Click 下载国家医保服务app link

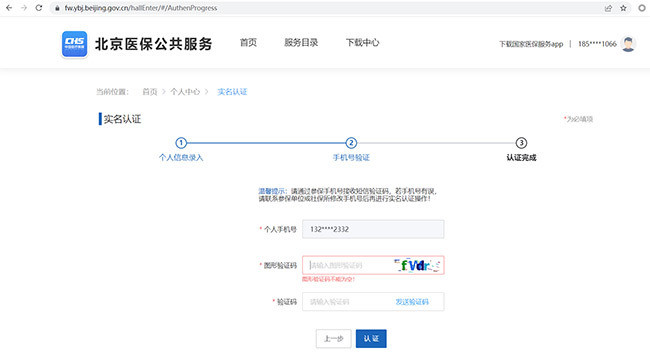click(531, 44)
